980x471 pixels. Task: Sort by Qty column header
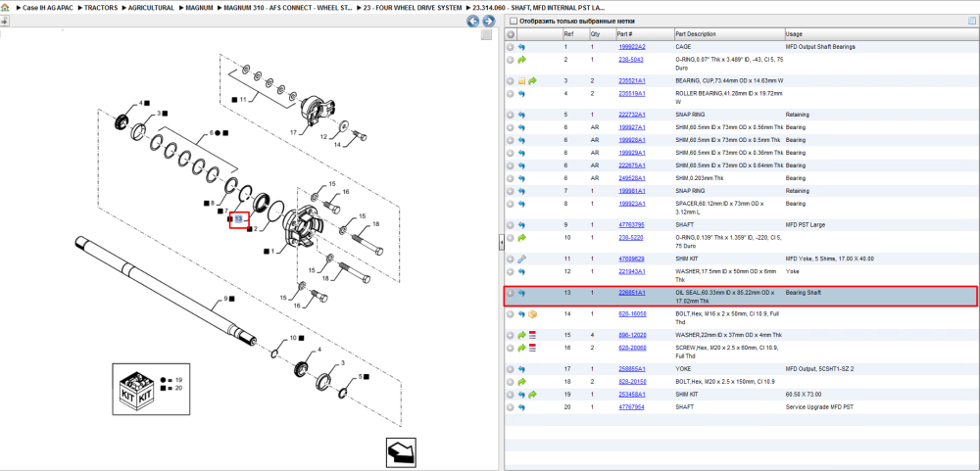click(x=602, y=33)
